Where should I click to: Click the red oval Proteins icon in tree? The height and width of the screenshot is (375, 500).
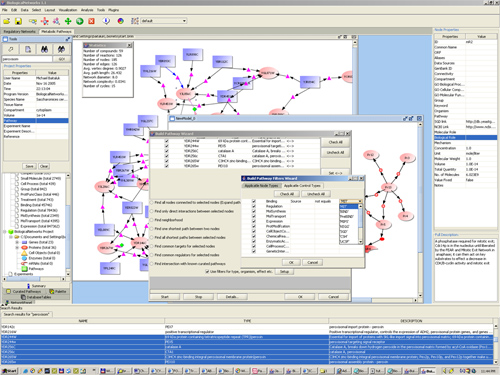[x=24, y=248]
